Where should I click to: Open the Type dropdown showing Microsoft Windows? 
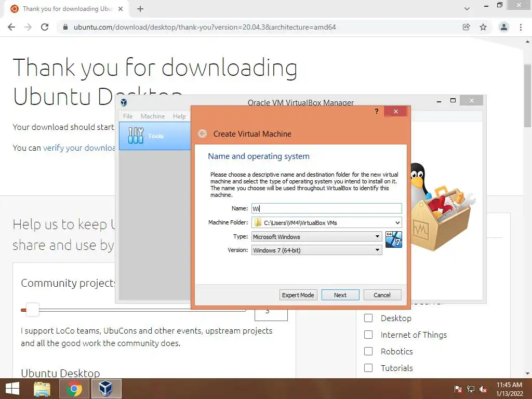tap(316, 236)
